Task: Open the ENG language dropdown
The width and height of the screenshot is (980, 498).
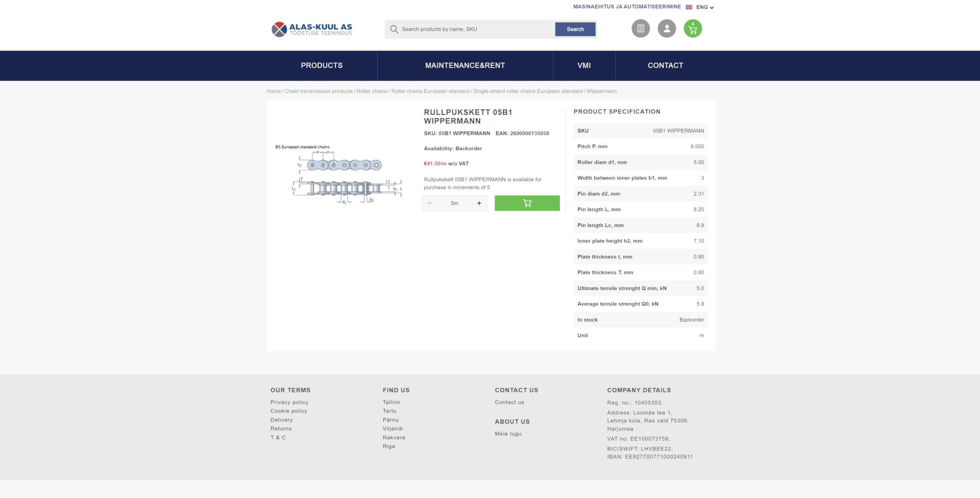Action: tap(703, 7)
